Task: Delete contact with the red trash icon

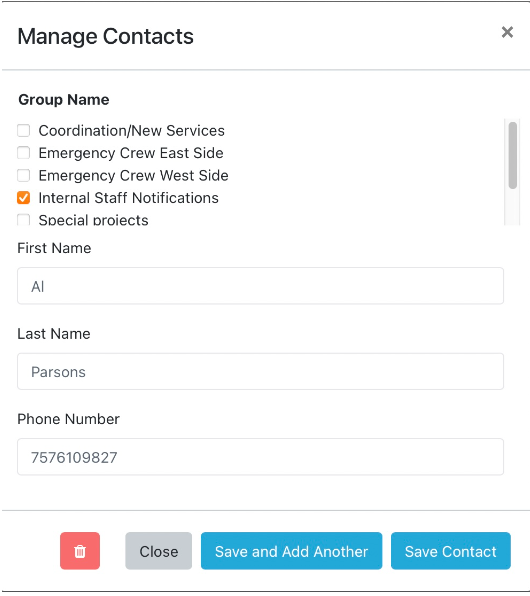Action: [x=80, y=551]
